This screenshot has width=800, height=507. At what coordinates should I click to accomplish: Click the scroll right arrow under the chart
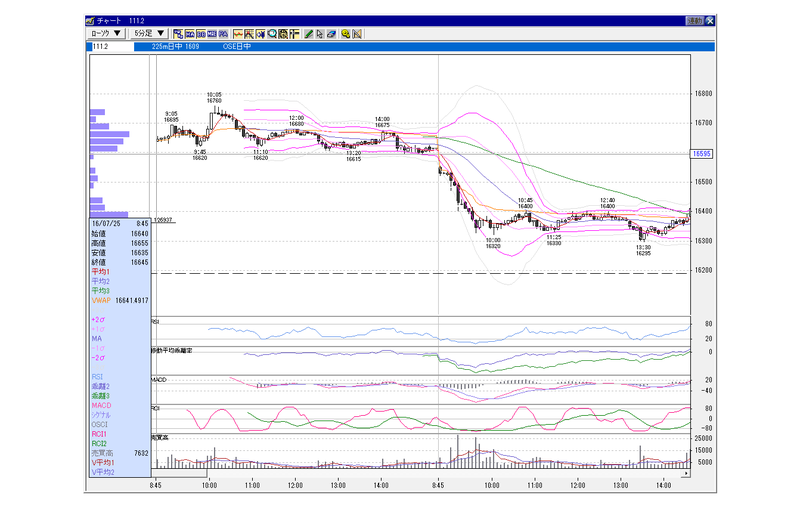(x=686, y=474)
